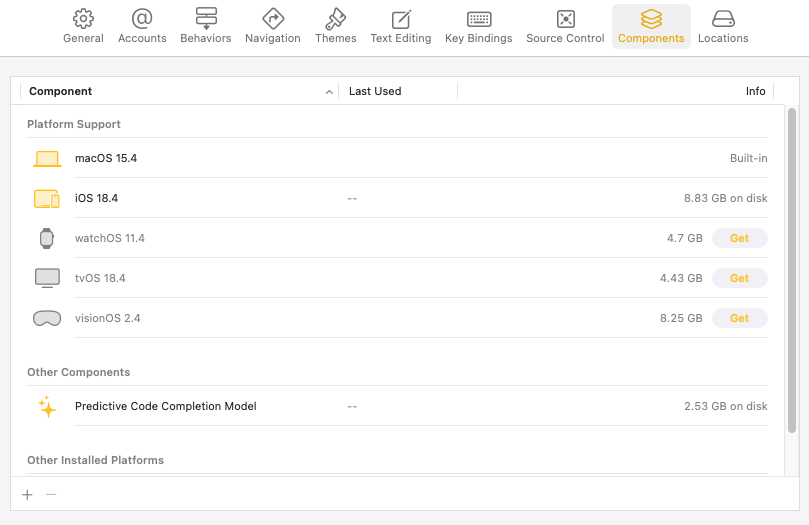
Task: Click the 8.25 GB size value
Action: [681, 318]
